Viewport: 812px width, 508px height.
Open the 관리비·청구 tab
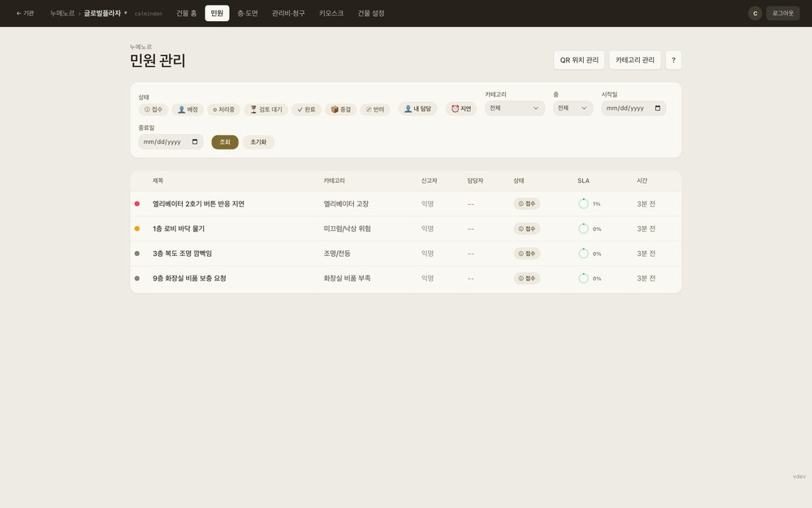pos(288,14)
